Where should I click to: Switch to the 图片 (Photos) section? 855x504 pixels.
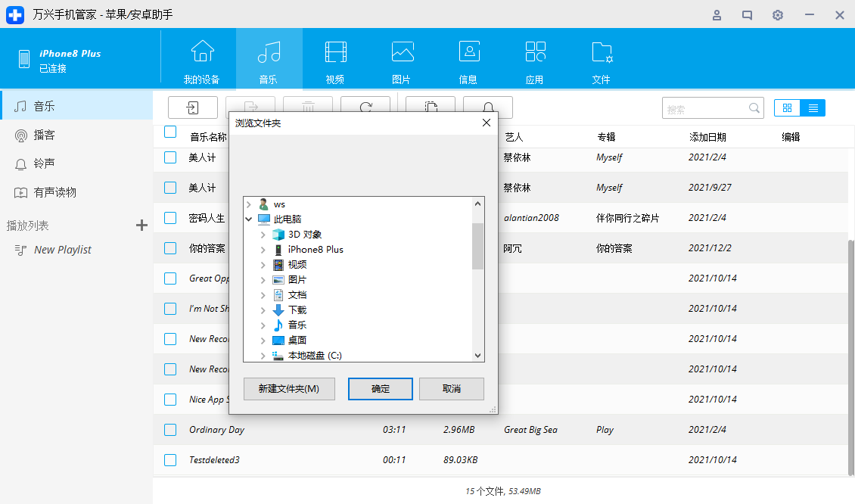(x=402, y=59)
